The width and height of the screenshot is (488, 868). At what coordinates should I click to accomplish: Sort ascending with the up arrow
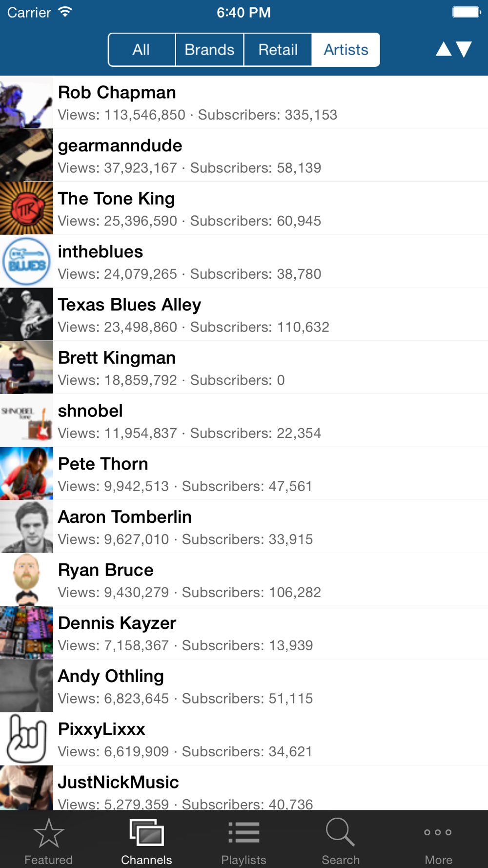click(444, 49)
